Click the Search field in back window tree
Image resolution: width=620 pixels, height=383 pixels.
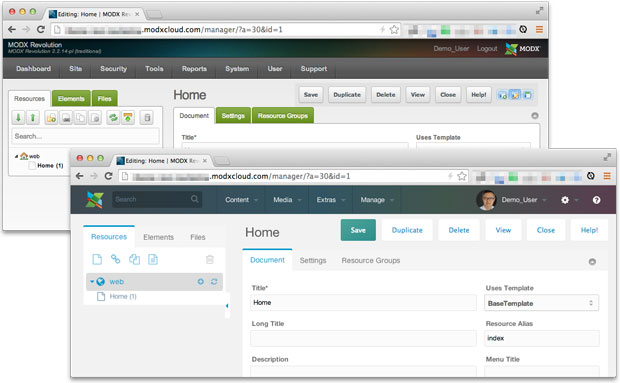point(85,136)
